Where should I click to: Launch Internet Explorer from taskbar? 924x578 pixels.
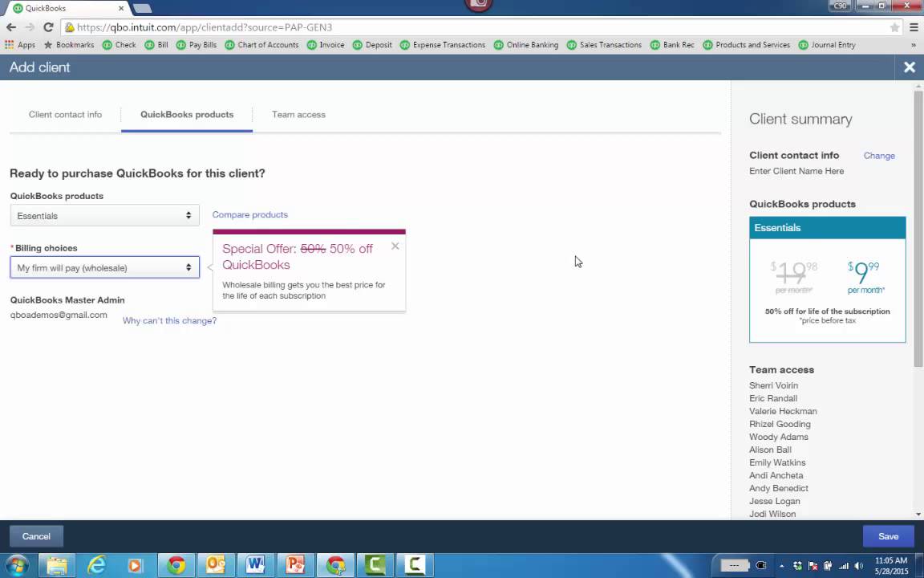[96, 565]
